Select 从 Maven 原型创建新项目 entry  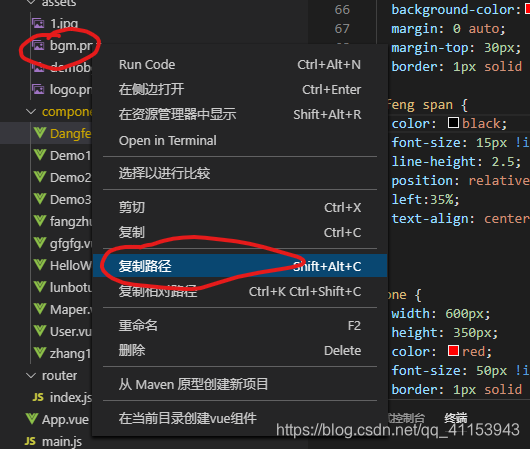[240, 384]
